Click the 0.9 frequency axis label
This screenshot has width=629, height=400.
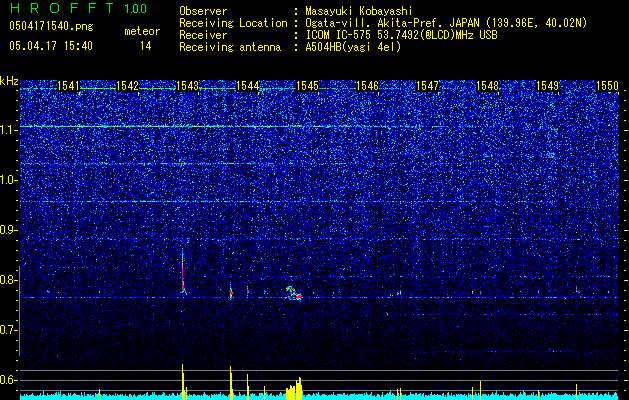(x=9, y=230)
